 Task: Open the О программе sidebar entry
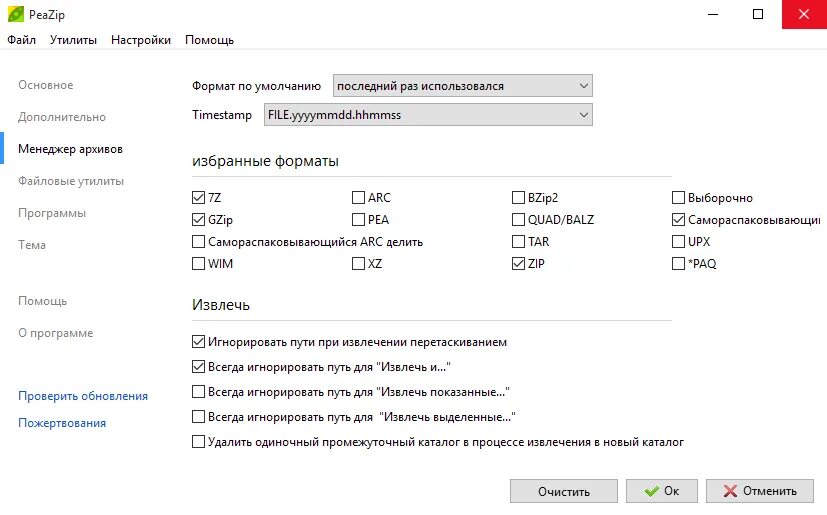pyautogui.click(x=55, y=333)
